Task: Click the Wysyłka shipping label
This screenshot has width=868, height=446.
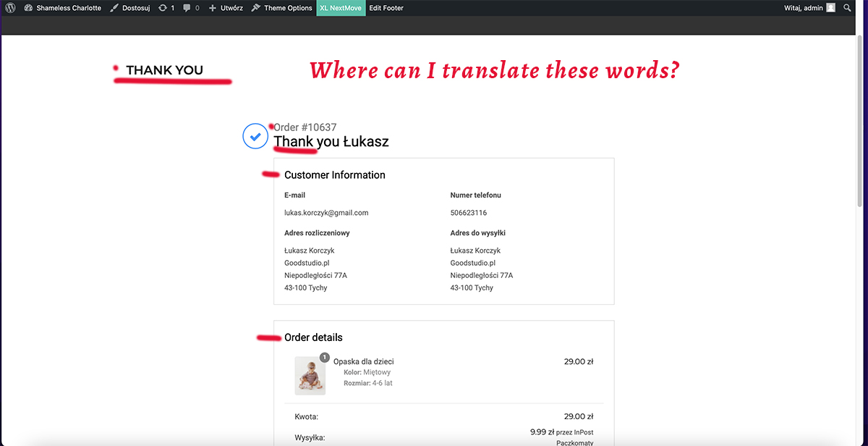Action: point(310,437)
